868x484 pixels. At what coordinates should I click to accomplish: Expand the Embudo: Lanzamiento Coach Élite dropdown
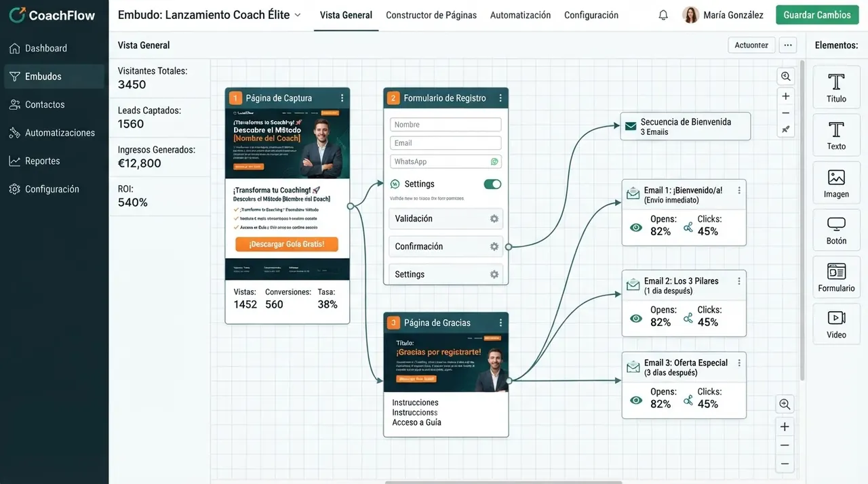pyautogui.click(x=297, y=15)
